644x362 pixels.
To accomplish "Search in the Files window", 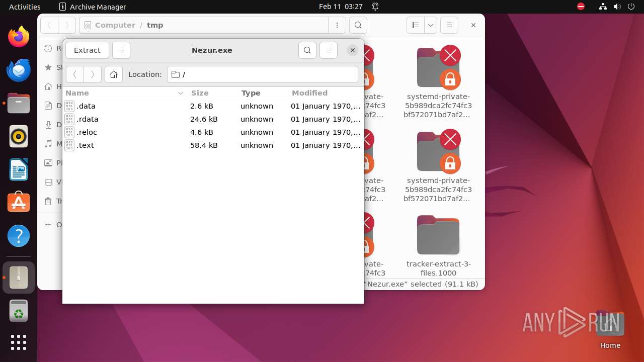I will pyautogui.click(x=358, y=25).
